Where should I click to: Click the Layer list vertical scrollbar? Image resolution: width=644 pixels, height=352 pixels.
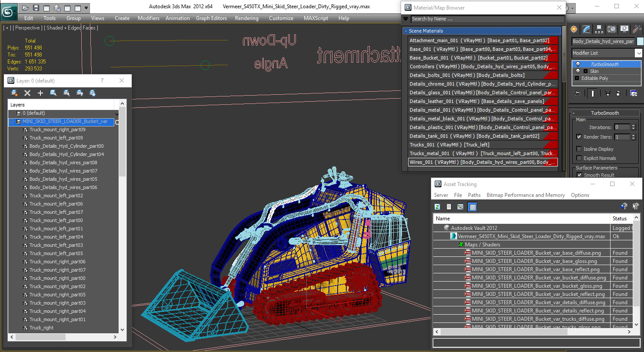pyautogui.click(x=122, y=216)
